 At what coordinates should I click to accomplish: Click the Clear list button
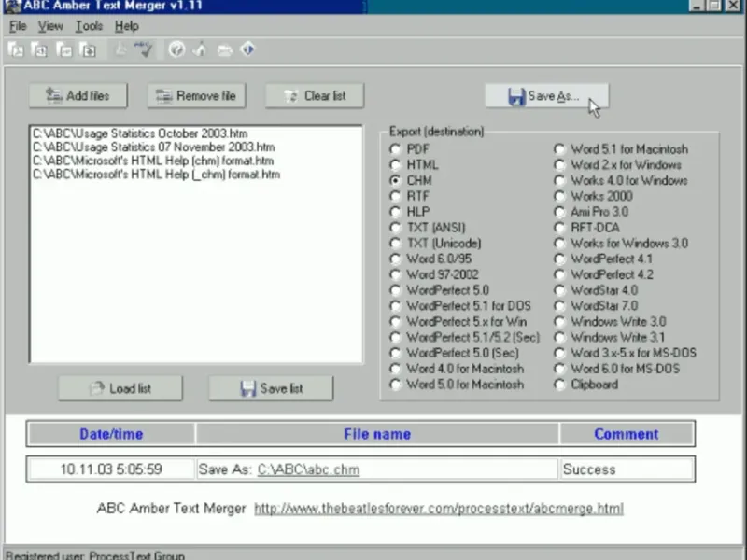[x=315, y=96]
